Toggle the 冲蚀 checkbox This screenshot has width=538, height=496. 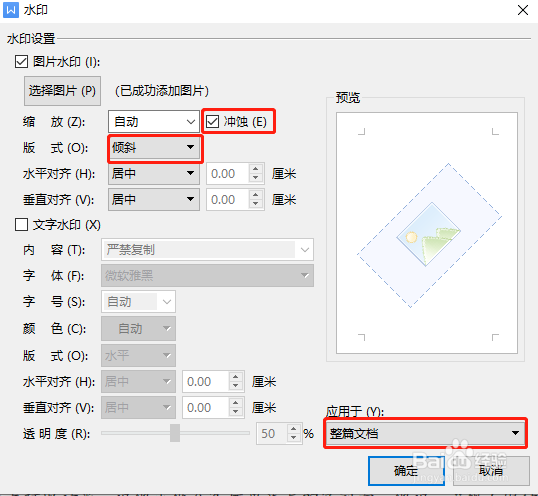(x=212, y=121)
